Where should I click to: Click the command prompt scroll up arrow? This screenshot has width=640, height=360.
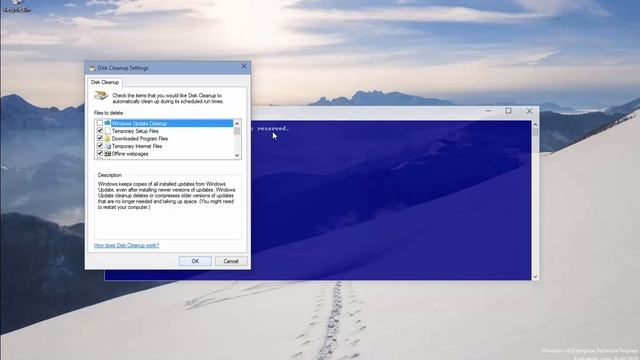click(535, 124)
